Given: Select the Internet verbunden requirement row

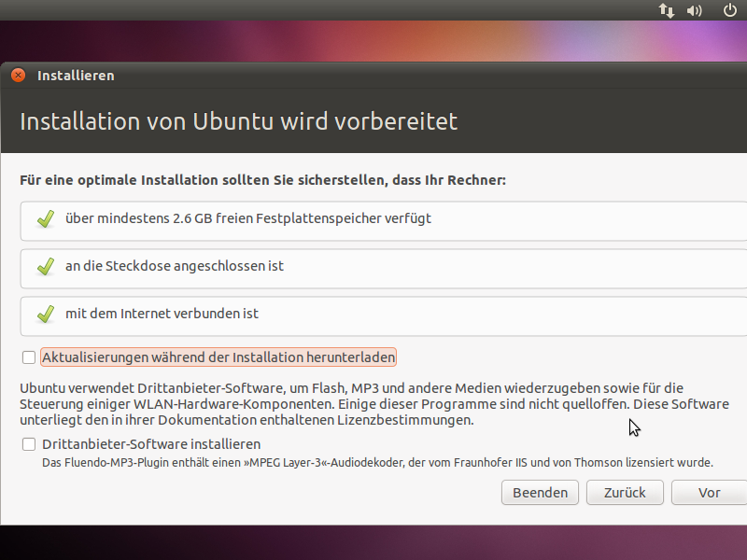Looking at the screenshot, I should point(384,316).
